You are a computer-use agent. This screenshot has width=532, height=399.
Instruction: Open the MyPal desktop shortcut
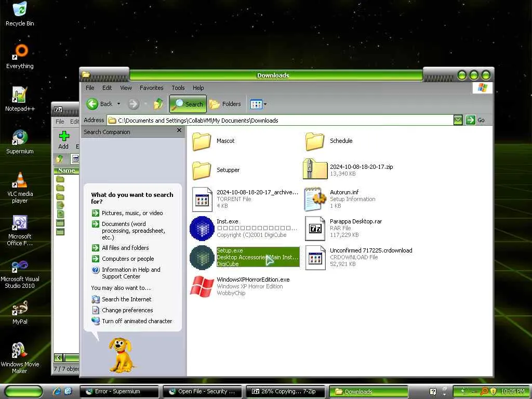(x=20, y=312)
